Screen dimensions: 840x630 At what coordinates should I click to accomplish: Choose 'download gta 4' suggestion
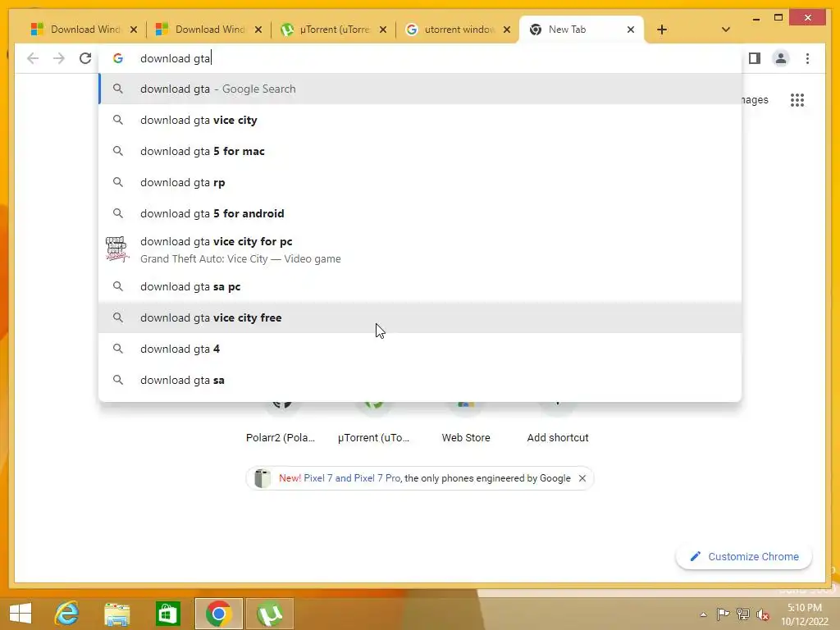pos(420,349)
